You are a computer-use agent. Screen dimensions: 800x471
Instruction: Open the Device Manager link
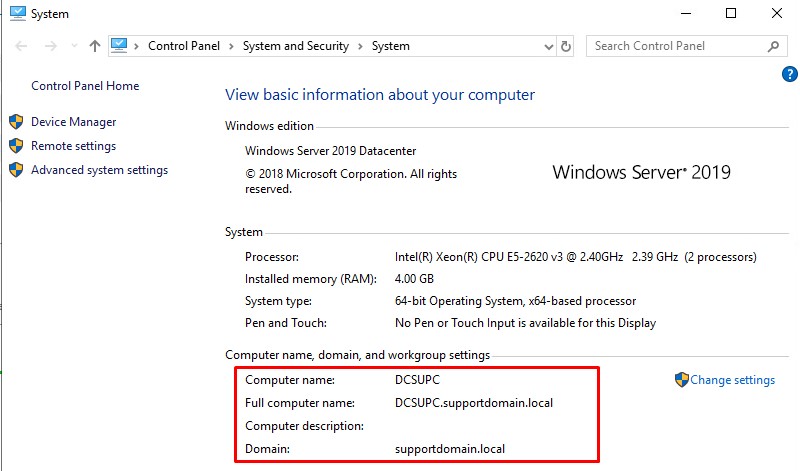pos(73,122)
